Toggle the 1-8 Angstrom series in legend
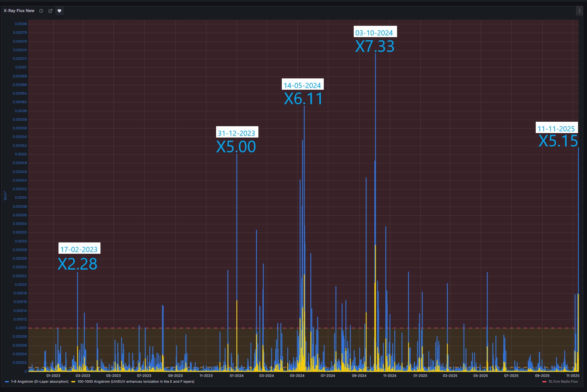The height and width of the screenshot is (392, 587). click(x=40, y=382)
